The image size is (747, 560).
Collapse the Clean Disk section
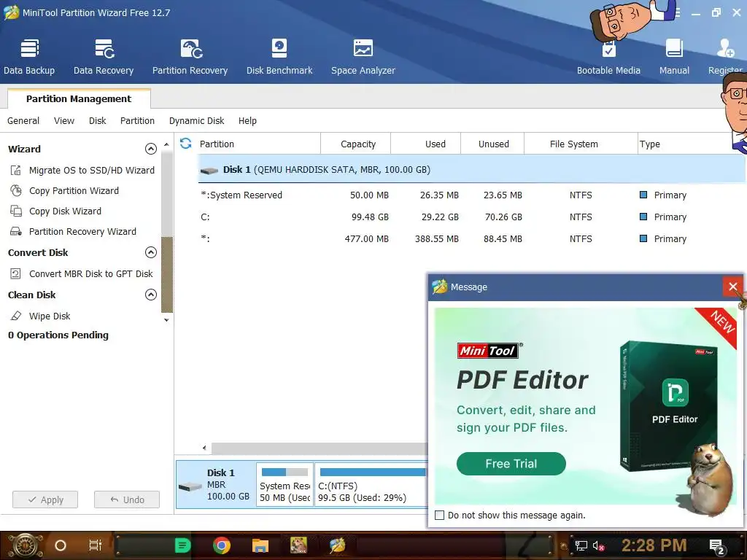tap(150, 295)
